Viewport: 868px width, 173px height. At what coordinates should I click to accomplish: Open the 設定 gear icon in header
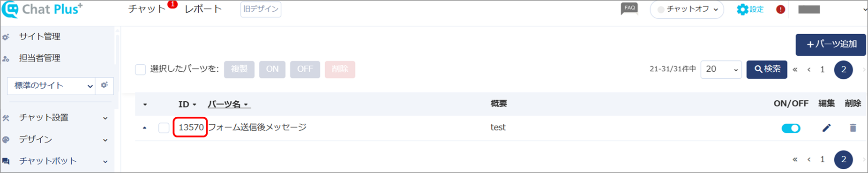pyautogui.click(x=750, y=9)
